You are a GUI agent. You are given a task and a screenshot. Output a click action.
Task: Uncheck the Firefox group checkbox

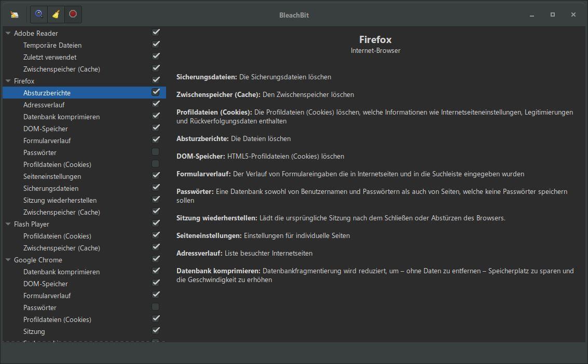[x=156, y=80]
